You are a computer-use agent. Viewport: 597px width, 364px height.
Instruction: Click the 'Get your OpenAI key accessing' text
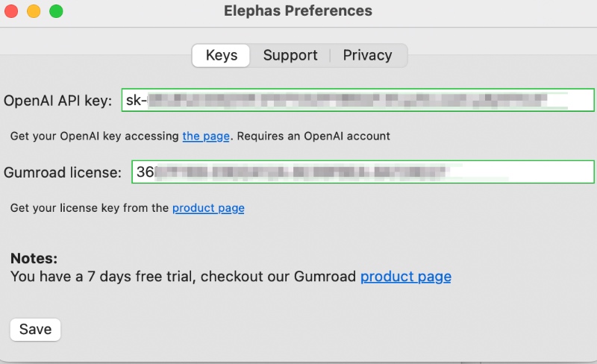point(95,136)
